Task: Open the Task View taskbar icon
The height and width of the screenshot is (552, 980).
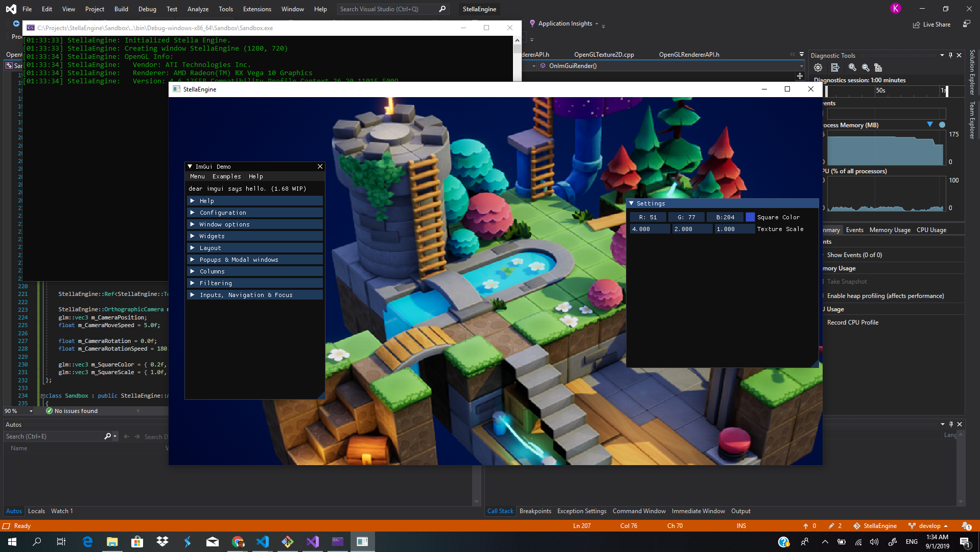Action: [x=61, y=542]
